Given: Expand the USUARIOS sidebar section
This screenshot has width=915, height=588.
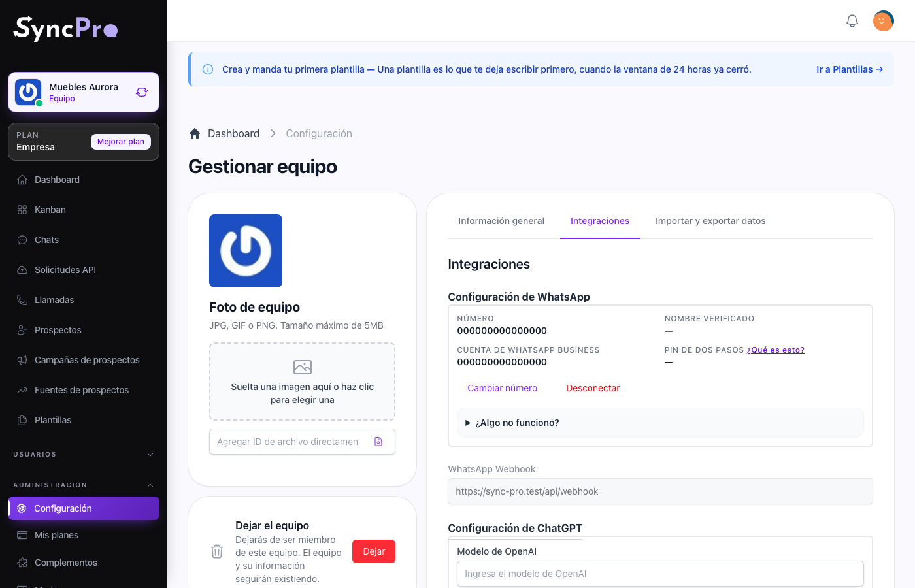Looking at the screenshot, I should pos(84,454).
